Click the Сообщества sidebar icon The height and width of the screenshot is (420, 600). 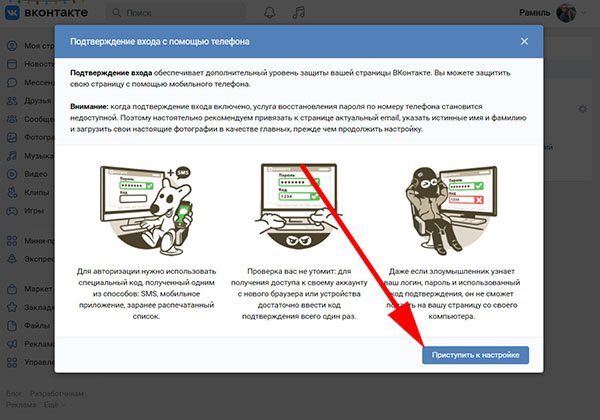pos(12,119)
